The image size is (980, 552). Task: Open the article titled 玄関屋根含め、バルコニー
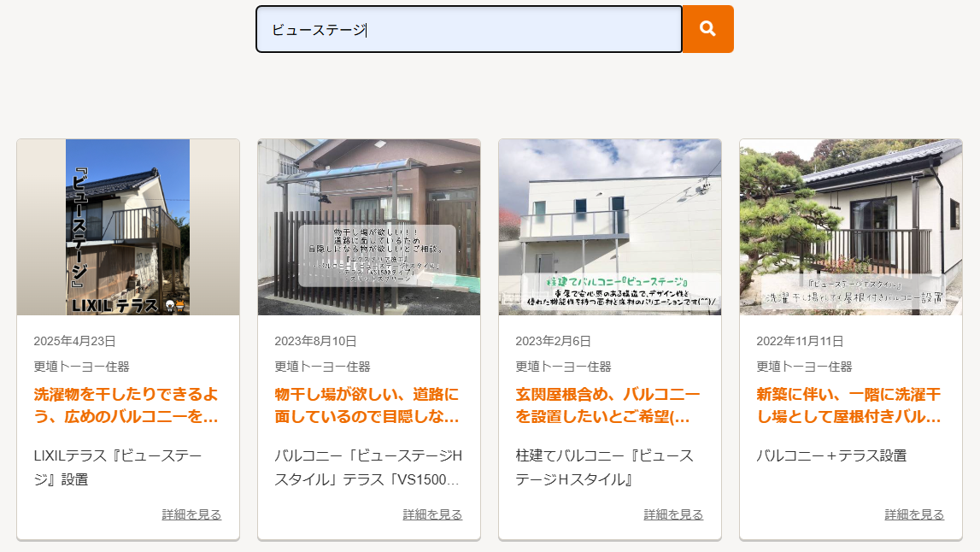tap(607, 406)
